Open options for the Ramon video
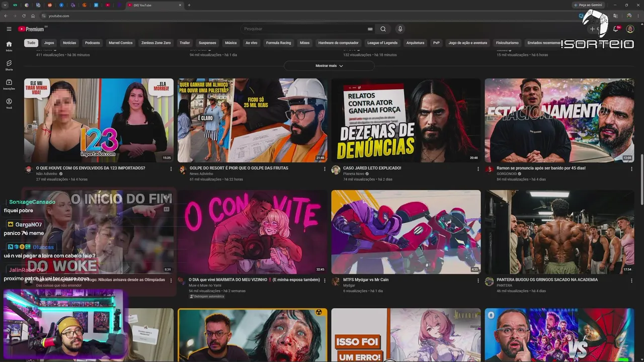644x362 pixels. tap(631, 169)
